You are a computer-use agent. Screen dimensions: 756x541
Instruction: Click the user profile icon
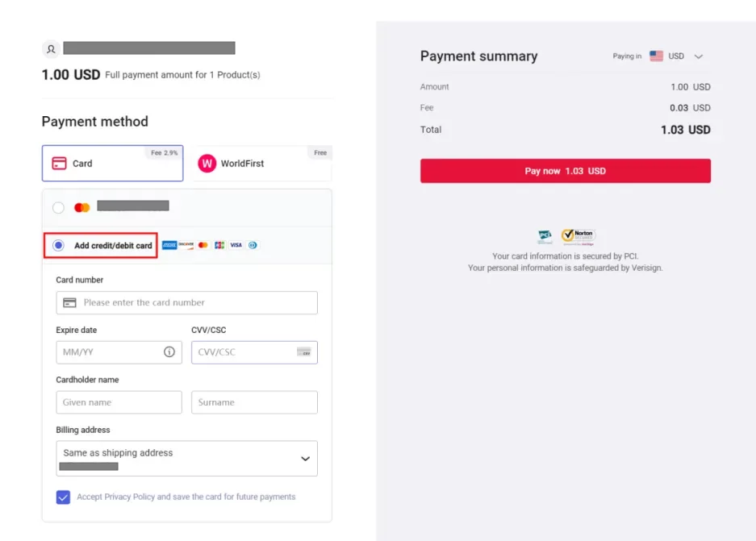tap(51, 49)
